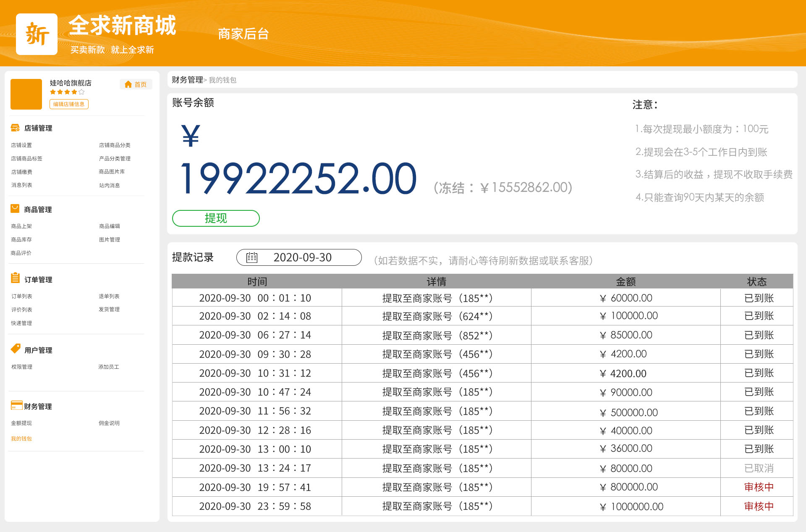Click 财务管理 breadcrumb link
The height and width of the screenshot is (532, 806).
point(187,80)
